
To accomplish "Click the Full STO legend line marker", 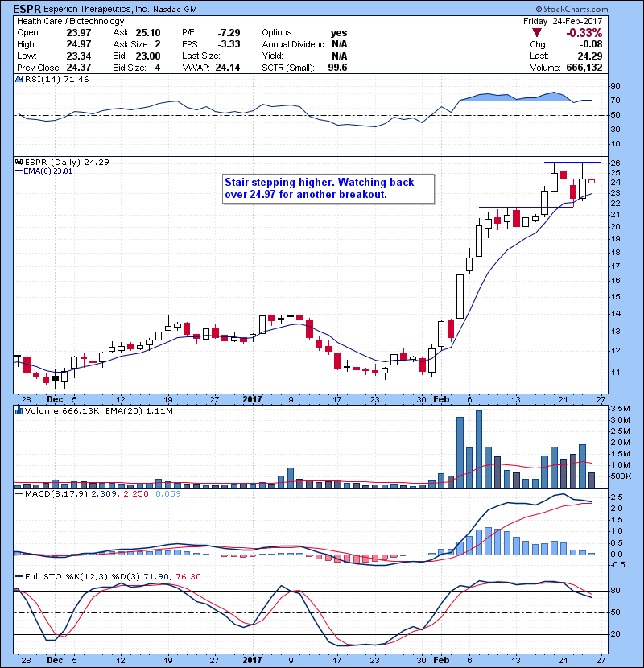I will click(x=19, y=576).
